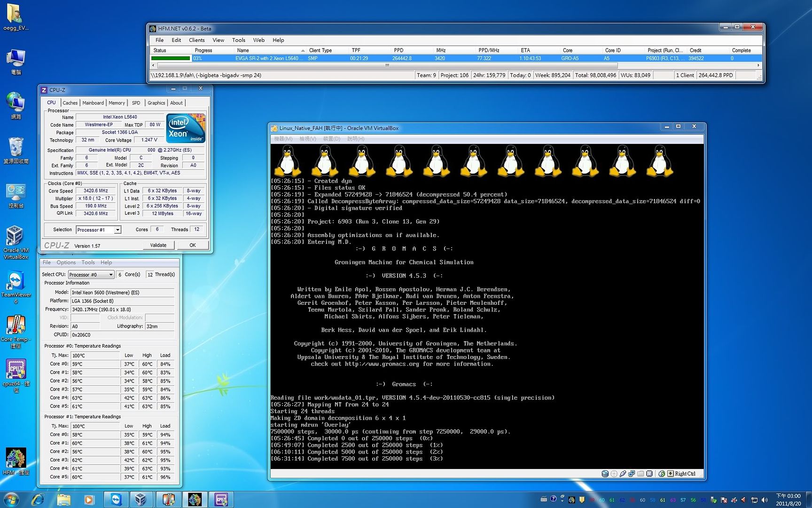Open the Core Temp Tools menu

[88, 262]
